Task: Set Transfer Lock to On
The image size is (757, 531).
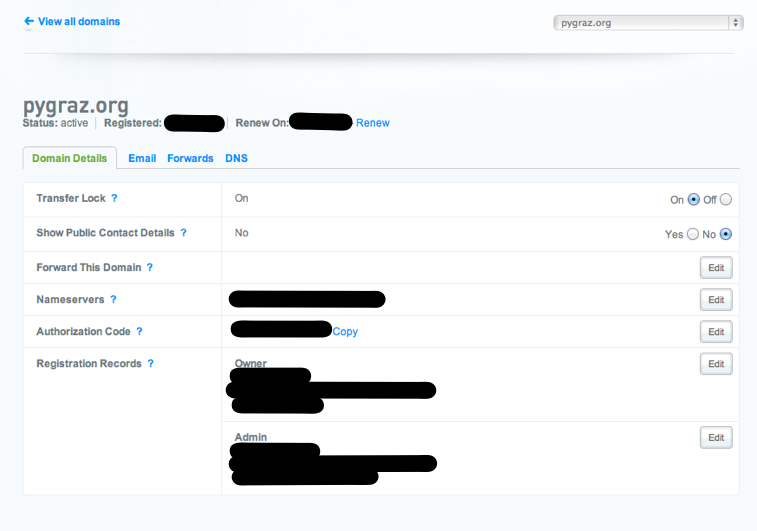Action: (x=693, y=199)
